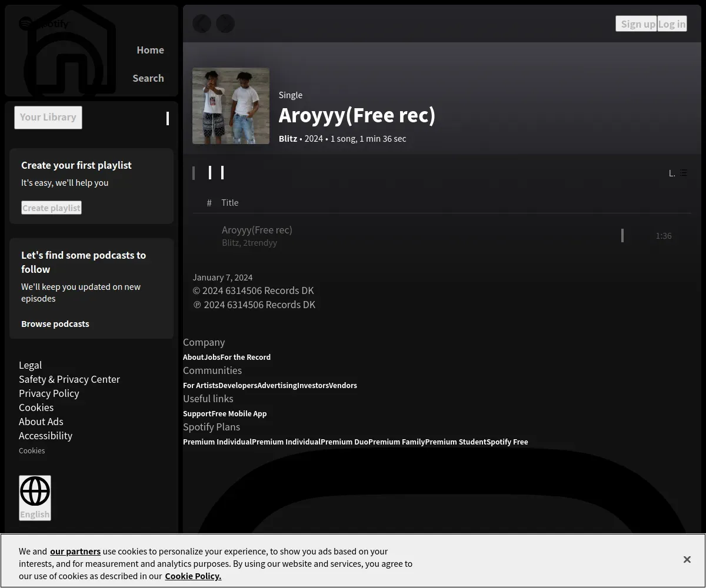Click the Your Library button
The image size is (706, 588).
coord(48,117)
